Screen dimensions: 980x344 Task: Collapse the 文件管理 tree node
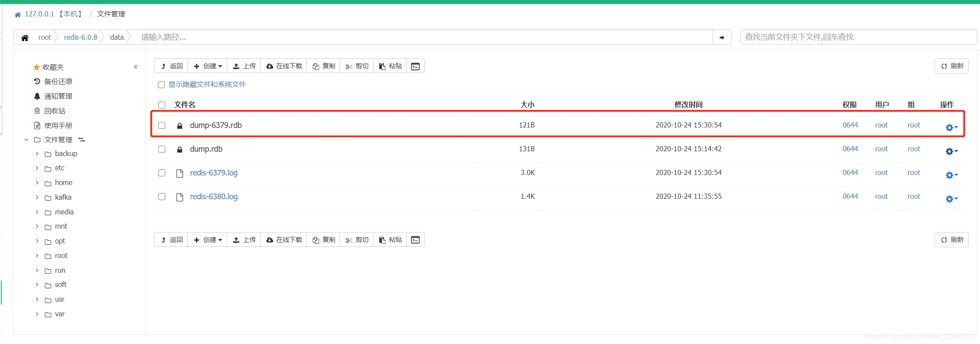(x=26, y=140)
